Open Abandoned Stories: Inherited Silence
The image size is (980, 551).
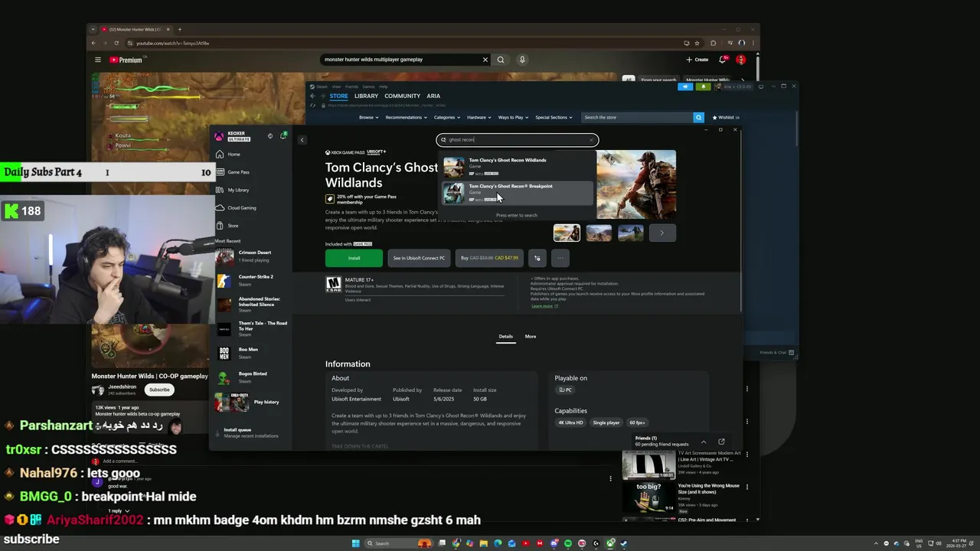252,305
